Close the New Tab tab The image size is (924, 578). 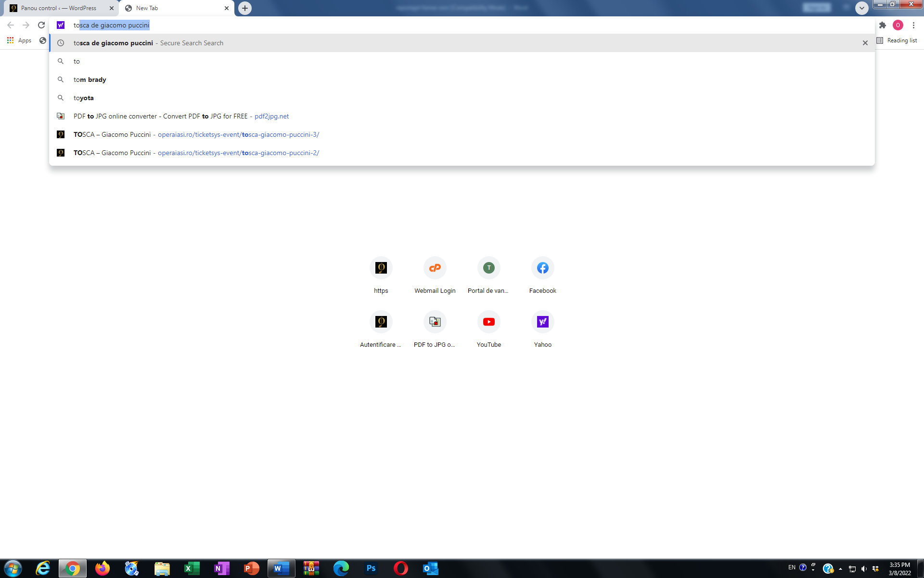(x=227, y=8)
